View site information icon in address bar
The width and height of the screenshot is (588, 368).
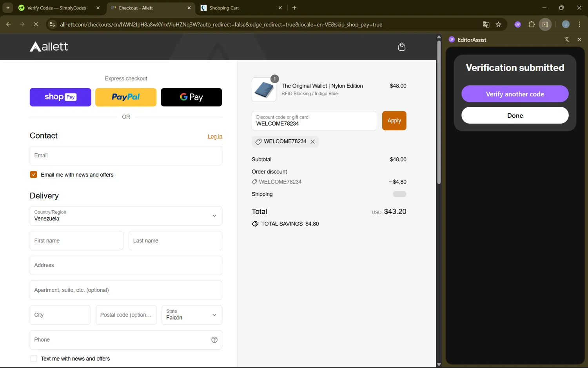52,24
